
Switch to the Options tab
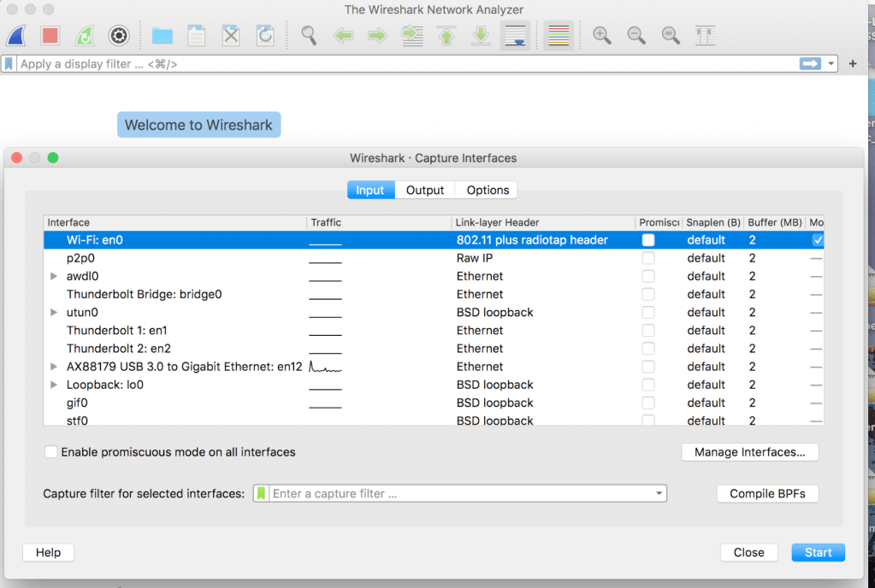pos(488,191)
